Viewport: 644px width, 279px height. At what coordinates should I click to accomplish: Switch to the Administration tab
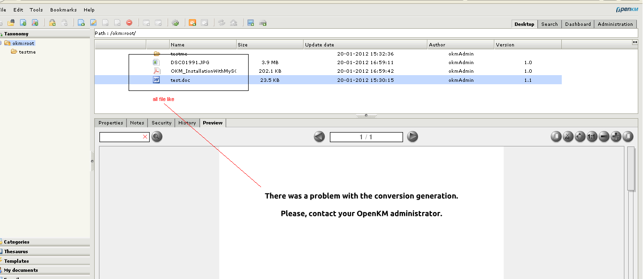(x=615, y=24)
